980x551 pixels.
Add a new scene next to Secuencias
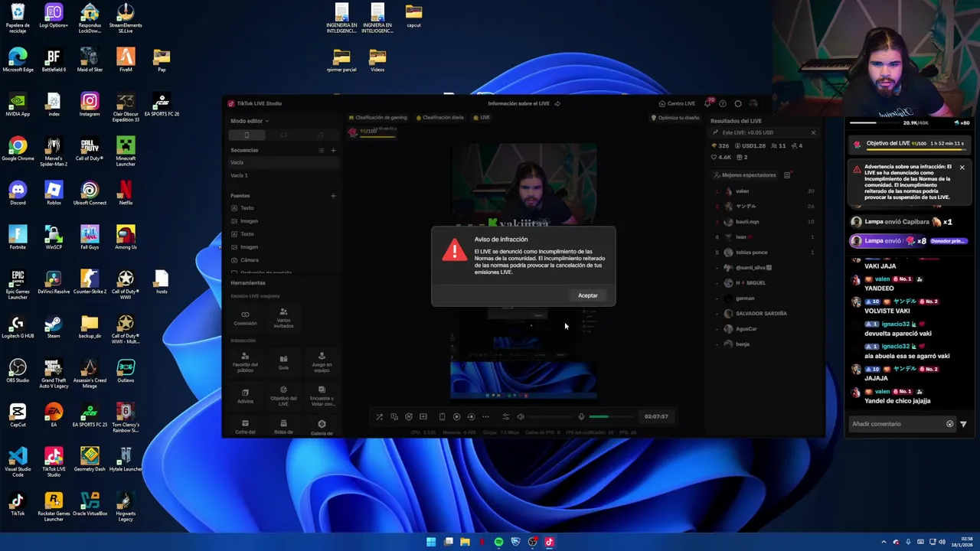[333, 150]
